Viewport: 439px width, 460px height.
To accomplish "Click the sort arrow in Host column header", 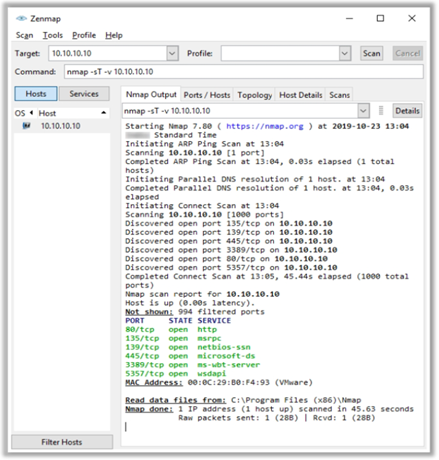I will (x=104, y=113).
